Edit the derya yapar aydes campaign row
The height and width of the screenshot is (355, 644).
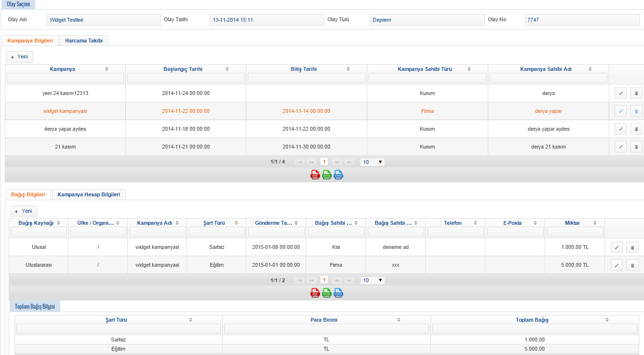[x=621, y=129]
